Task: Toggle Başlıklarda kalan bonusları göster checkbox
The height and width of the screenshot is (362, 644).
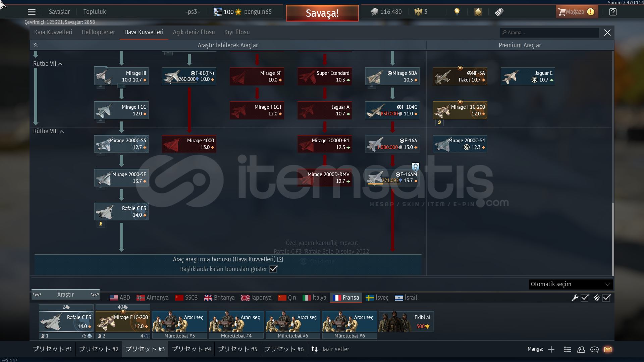Action: tap(273, 269)
